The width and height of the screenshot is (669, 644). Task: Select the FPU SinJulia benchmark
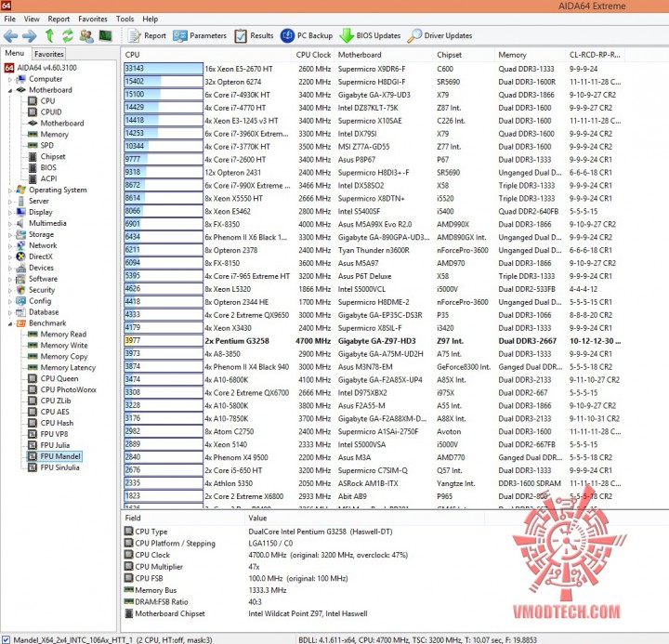tap(54, 467)
